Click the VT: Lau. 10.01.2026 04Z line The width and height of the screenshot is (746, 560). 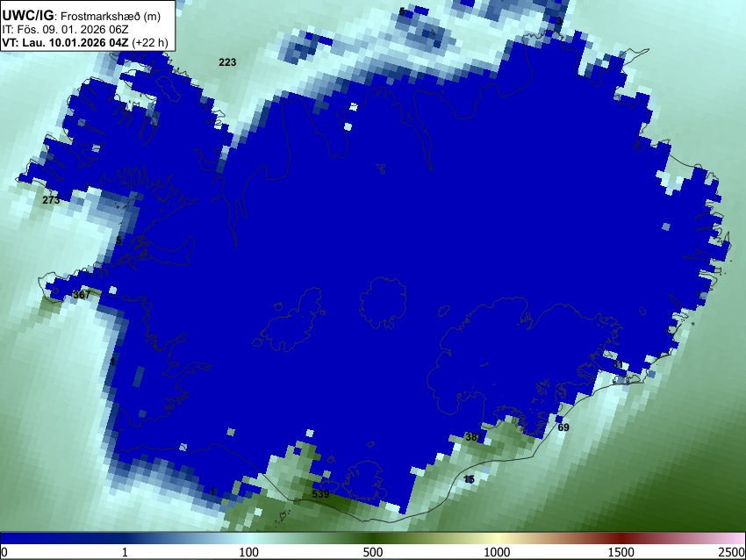click(85, 42)
